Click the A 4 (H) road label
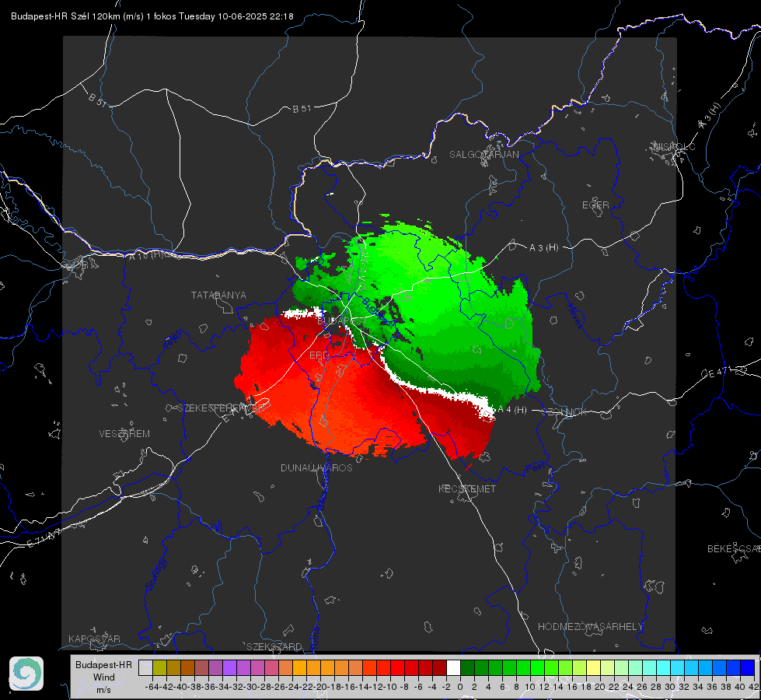Image resolution: width=761 pixels, height=700 pixels. [512, 410]
